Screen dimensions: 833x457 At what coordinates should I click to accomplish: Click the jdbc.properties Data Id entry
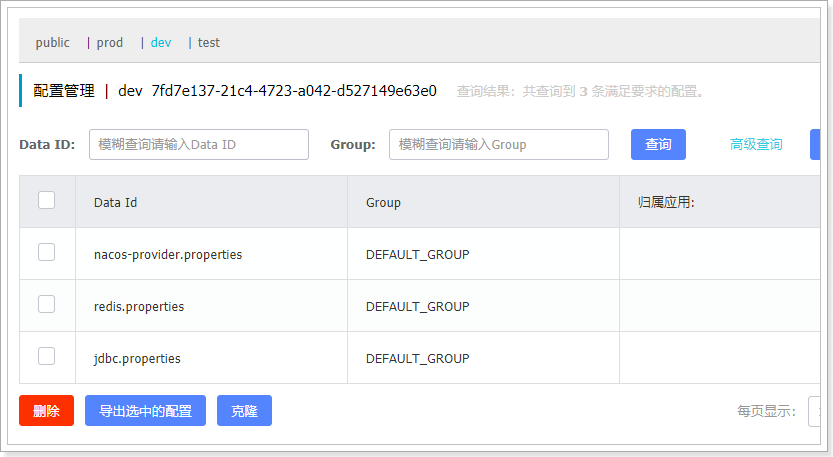[x=137, y=358]
